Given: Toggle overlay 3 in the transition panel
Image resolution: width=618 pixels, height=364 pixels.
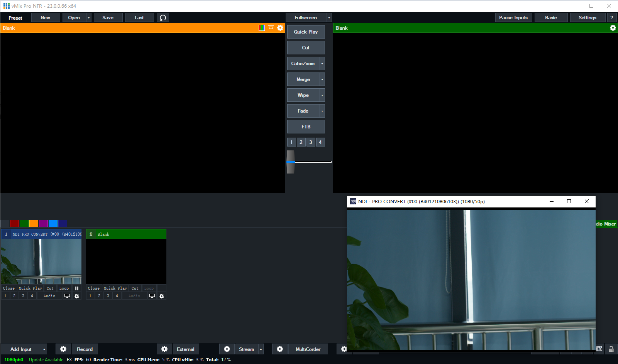Looking at the screenshot, I should [311, 142].
